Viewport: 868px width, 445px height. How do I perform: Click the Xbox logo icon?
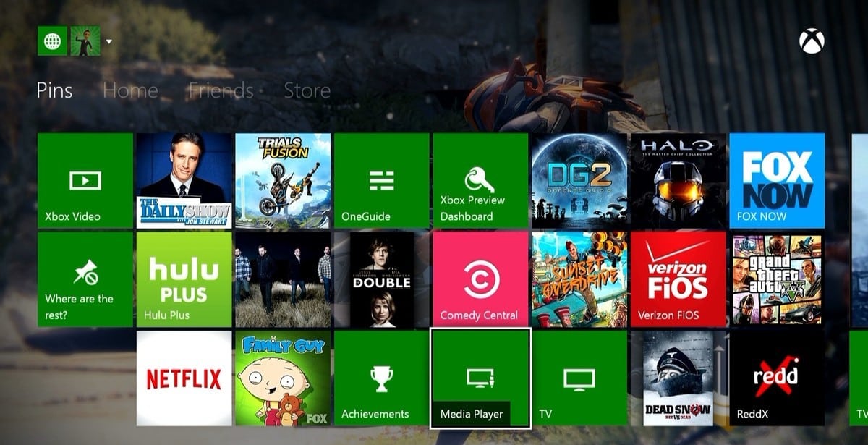[x=812, y=41]
